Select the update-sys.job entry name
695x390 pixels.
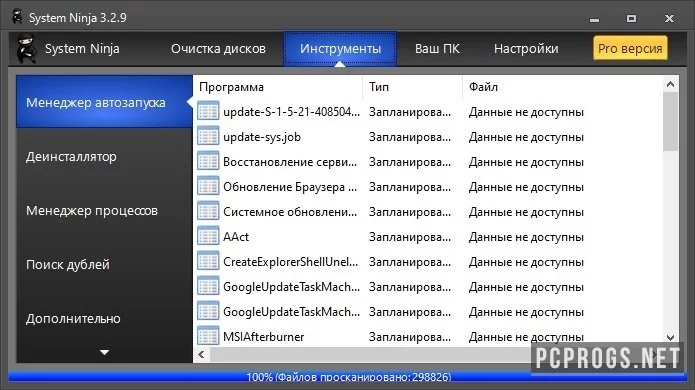(262, 137)
